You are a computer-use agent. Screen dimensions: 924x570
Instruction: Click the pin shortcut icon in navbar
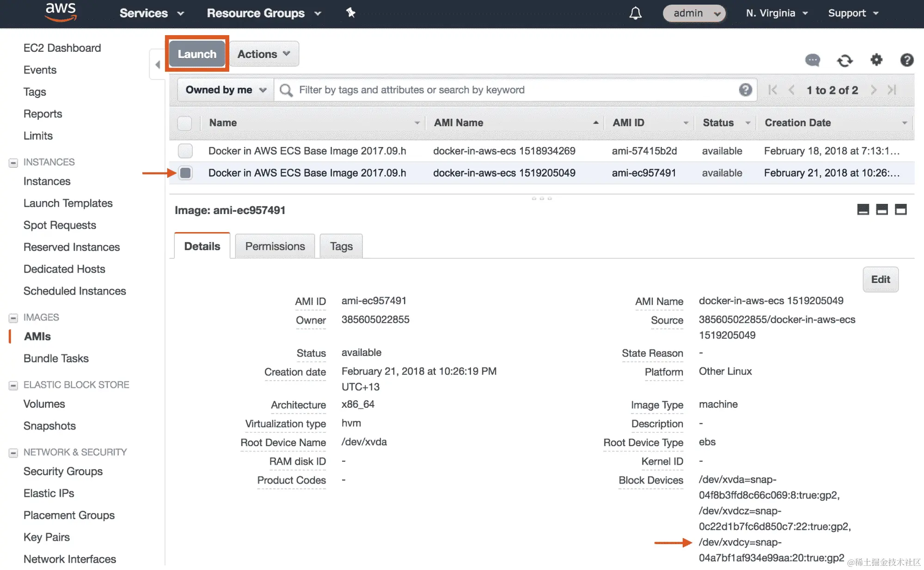[350, 13]
